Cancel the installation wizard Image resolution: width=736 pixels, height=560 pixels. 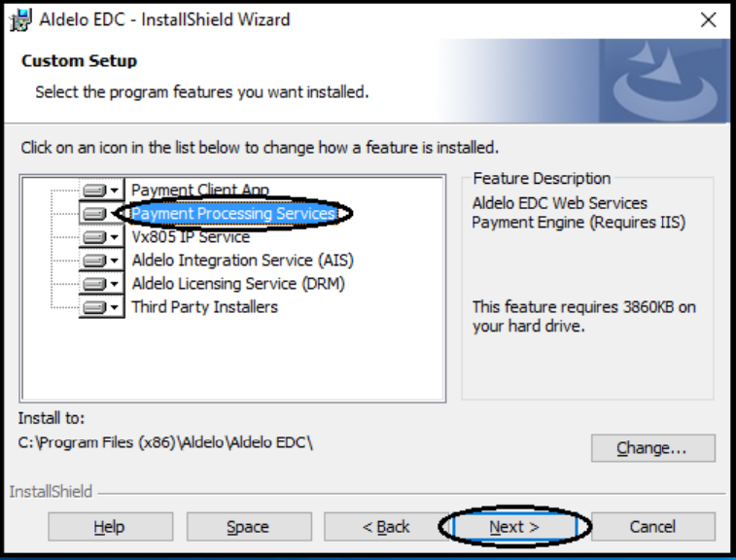[x=653, y=527]
